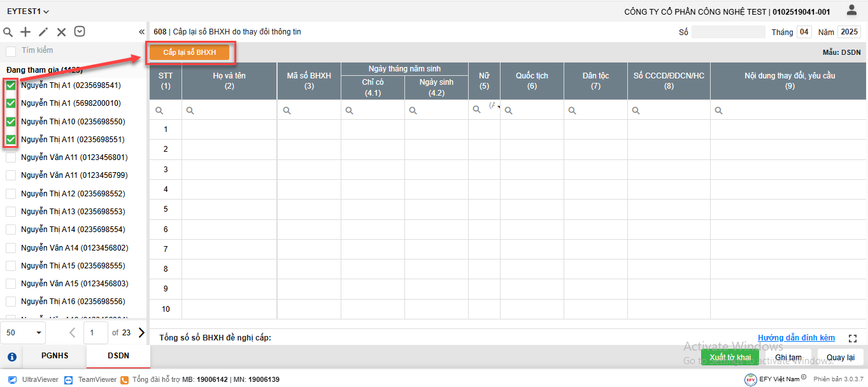Toggle fullscreen table view icon

click(853, 339)
